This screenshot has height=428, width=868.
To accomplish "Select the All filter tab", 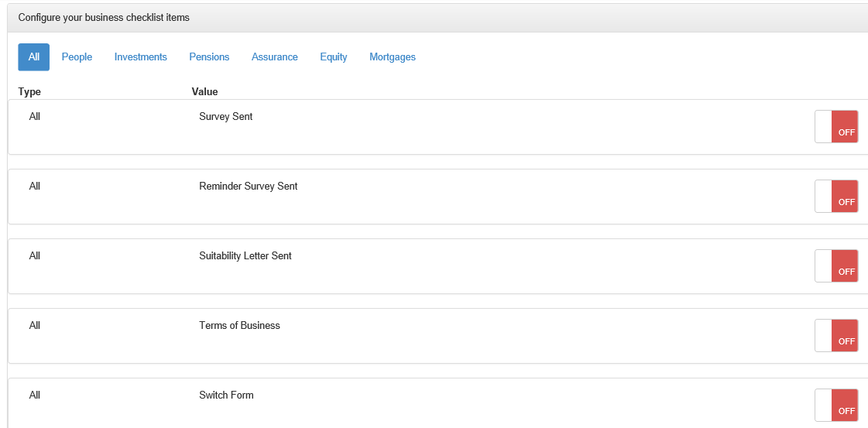I will pyautogui.click(x=34, y=57).
